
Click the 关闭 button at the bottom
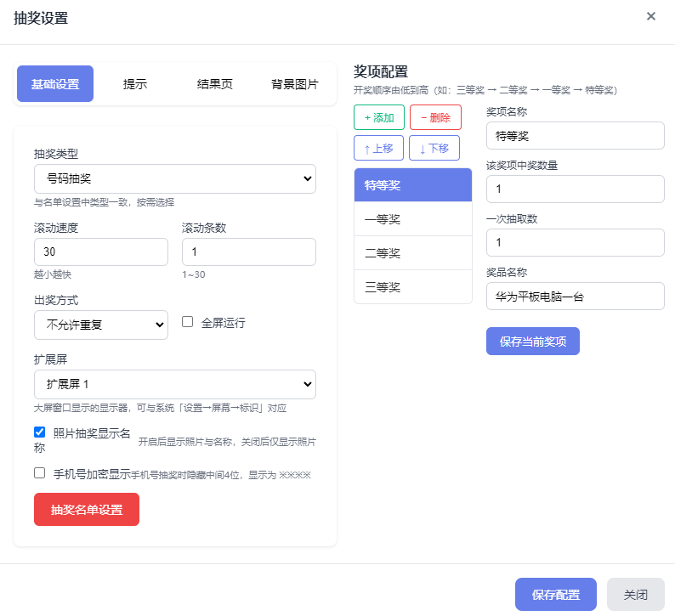[636, 595]
